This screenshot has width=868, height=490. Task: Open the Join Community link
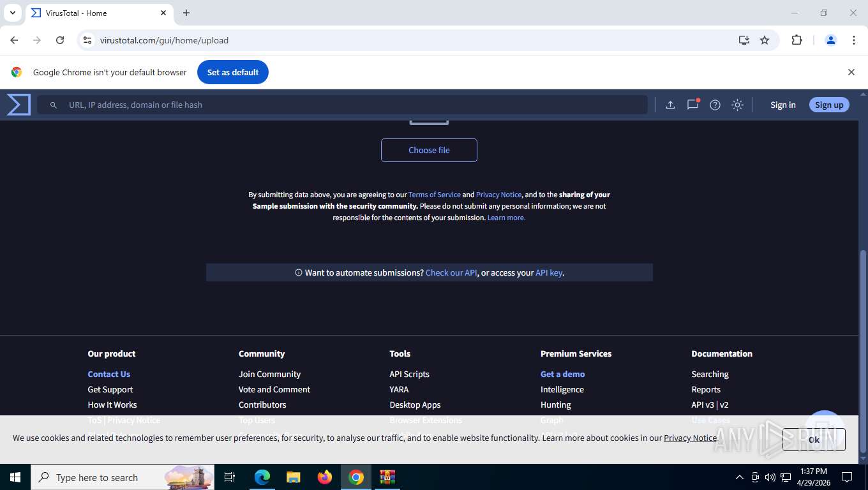click(x=269, y=374)
